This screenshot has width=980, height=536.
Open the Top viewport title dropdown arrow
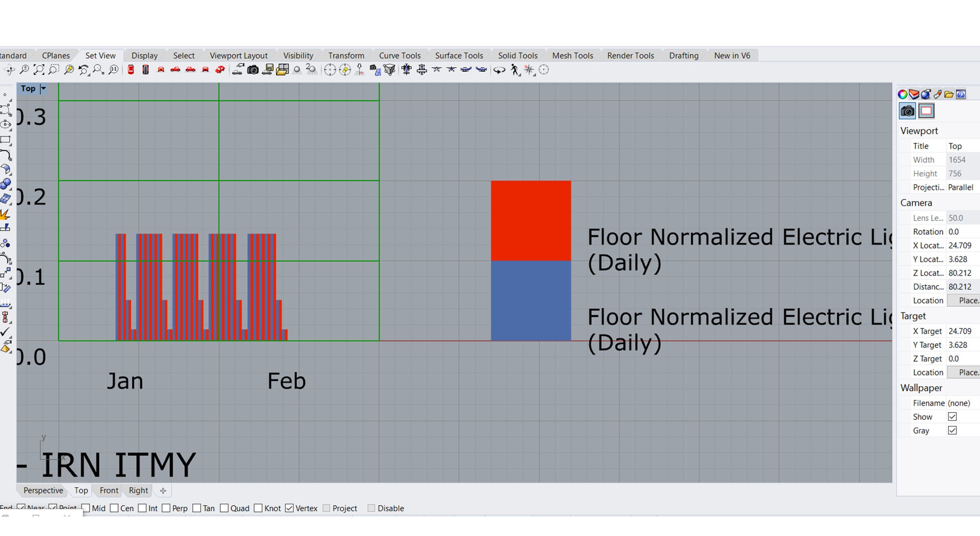click(x=43, y=88)
